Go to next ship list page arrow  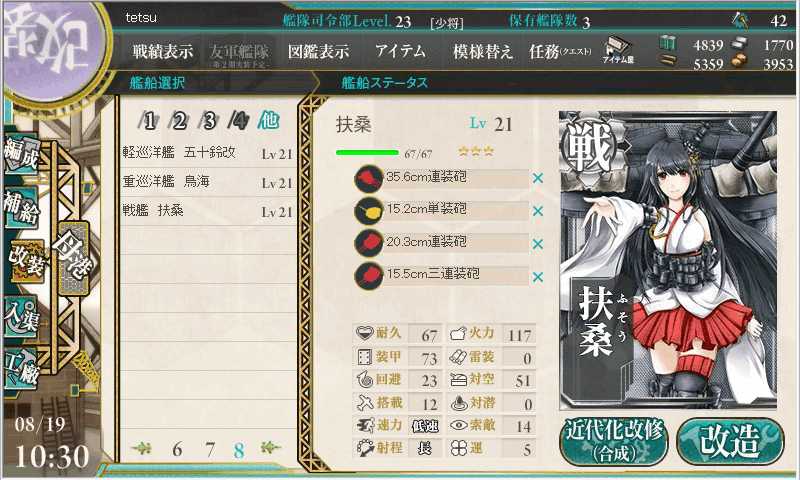270,448
